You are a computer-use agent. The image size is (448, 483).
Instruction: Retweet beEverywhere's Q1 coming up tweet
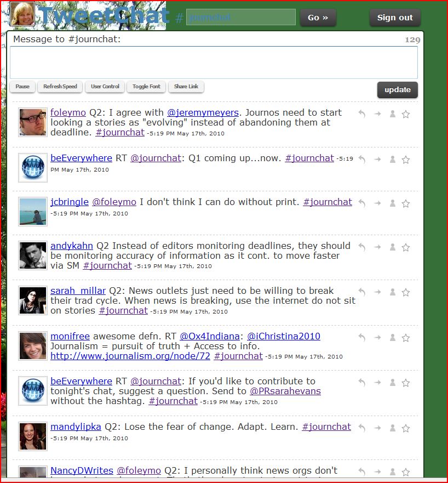(x=377, y=159)
